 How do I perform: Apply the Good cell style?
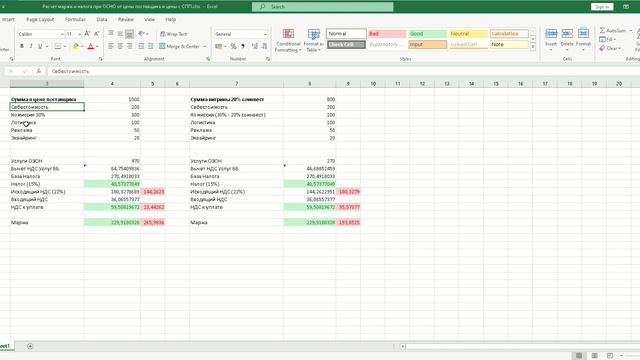pyautogui.click(x=428, y=33)
